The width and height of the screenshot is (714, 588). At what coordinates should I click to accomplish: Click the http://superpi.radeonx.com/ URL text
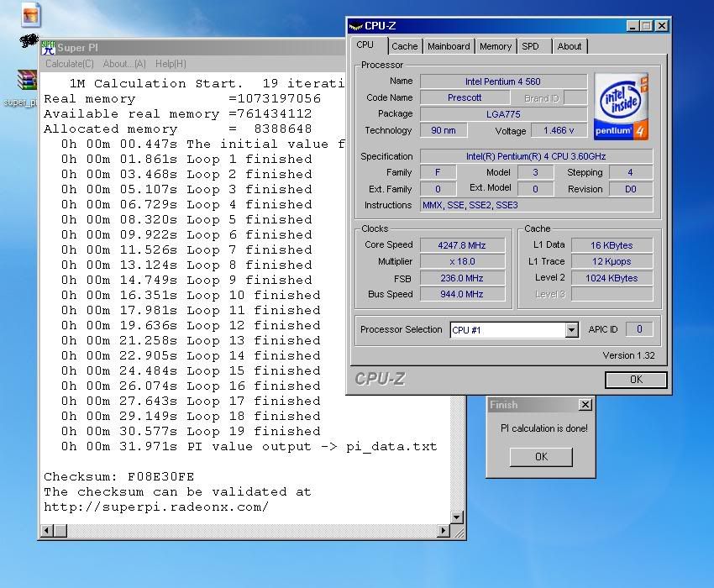156,507
